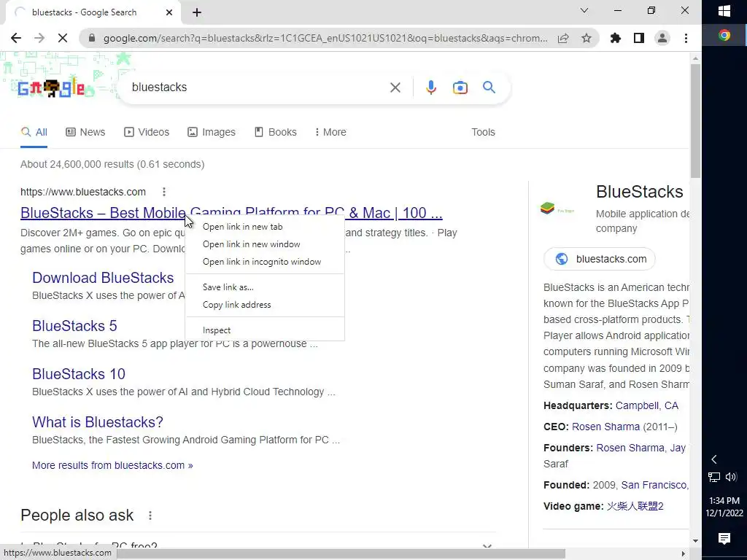Switch to the Books tab
747x560 pixels.
pyautogui.click(x=275, y=133)
